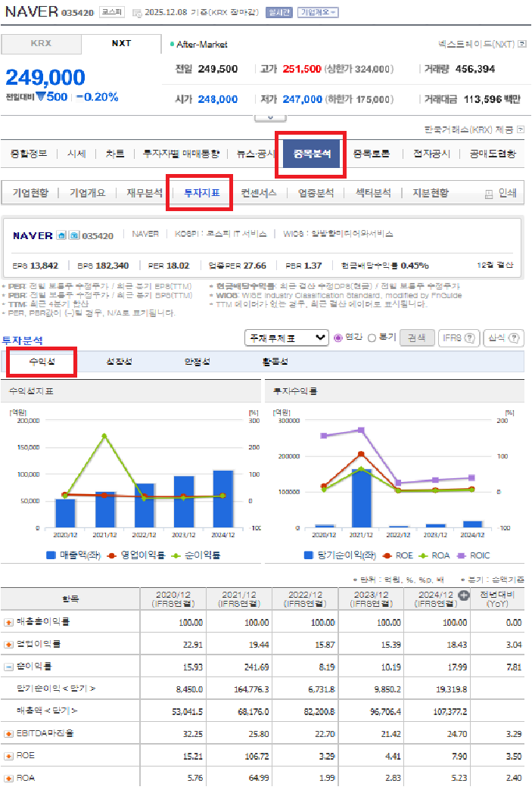Open the 시세 tab
The width and height of the screenshot is (532, 793).
pyautogui.click(x=76, y=154)
